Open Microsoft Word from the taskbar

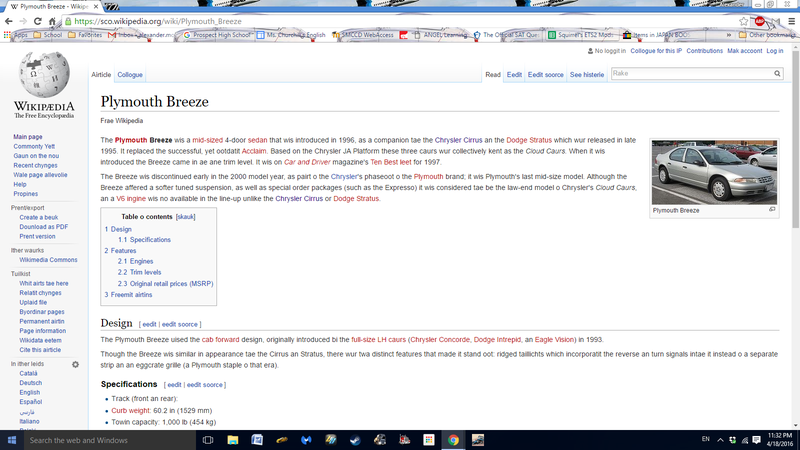[257, 440]
